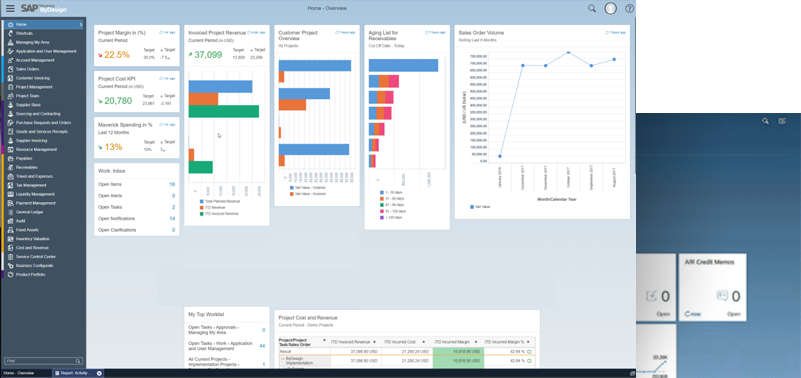Image resolution: width=801 pixels, height=378 pixels.
Task: Click the Home icon in sidebar
Action: click(10, 25)
